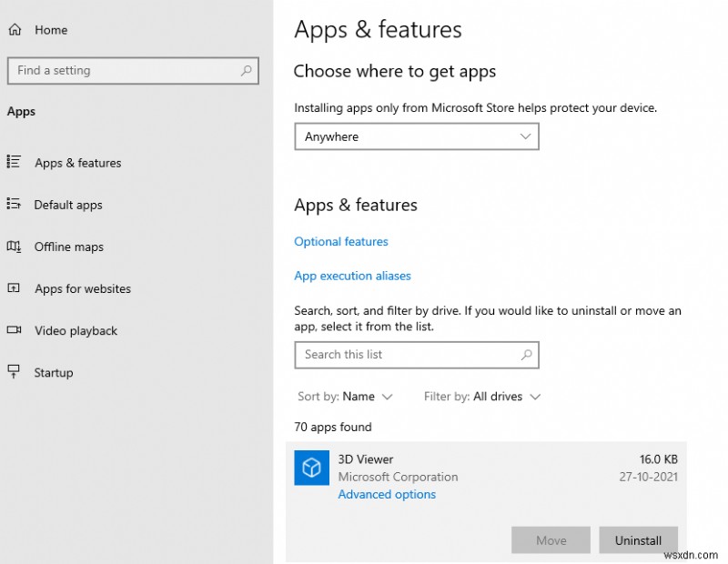The image size is (728, 564).
Task: Open the Optional features link
Action: (x=341, y=242)
